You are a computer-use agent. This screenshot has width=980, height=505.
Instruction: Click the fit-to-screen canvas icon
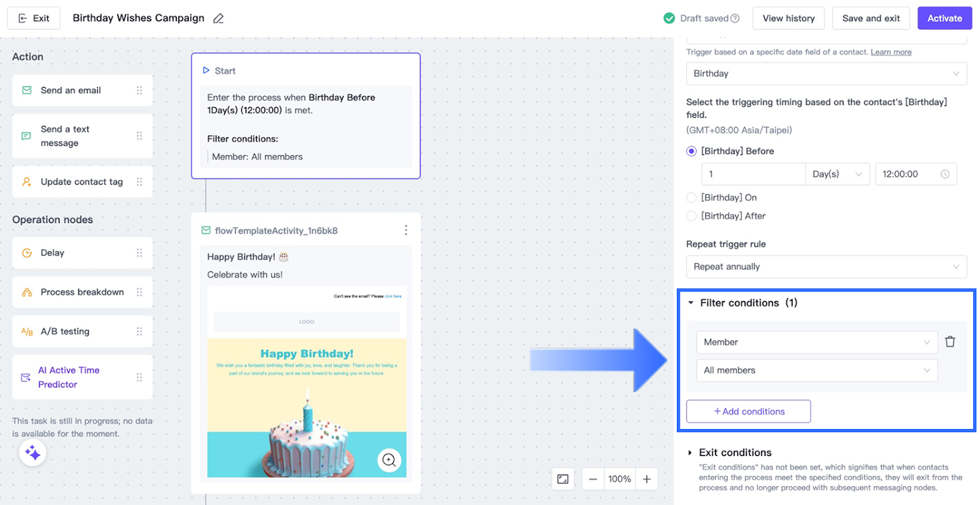click(563, 479)
